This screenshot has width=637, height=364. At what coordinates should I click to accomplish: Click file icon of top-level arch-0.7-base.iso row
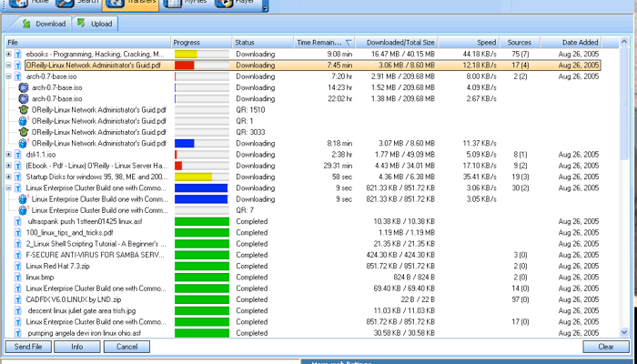(x=18, y=76)
